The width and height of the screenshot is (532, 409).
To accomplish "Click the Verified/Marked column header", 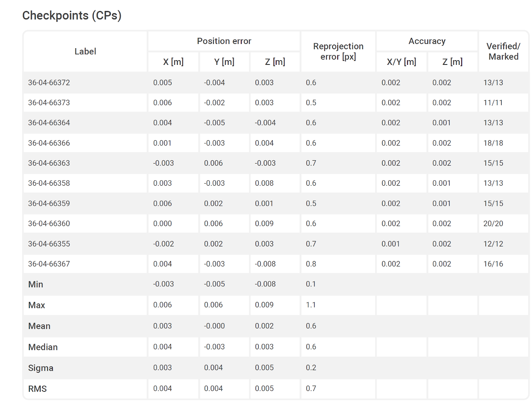I will (x=503, y=51).
